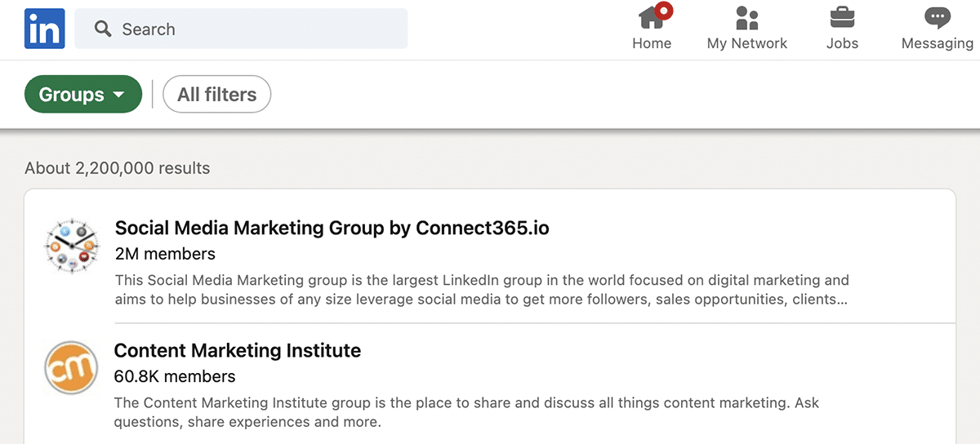
Task: Open Social Media Marketing Group by Connect365.io title
Action: coord(332,228)
